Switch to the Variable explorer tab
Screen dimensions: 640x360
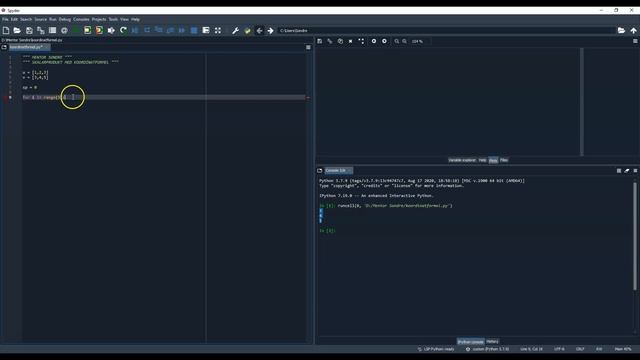tap(462, 160)
